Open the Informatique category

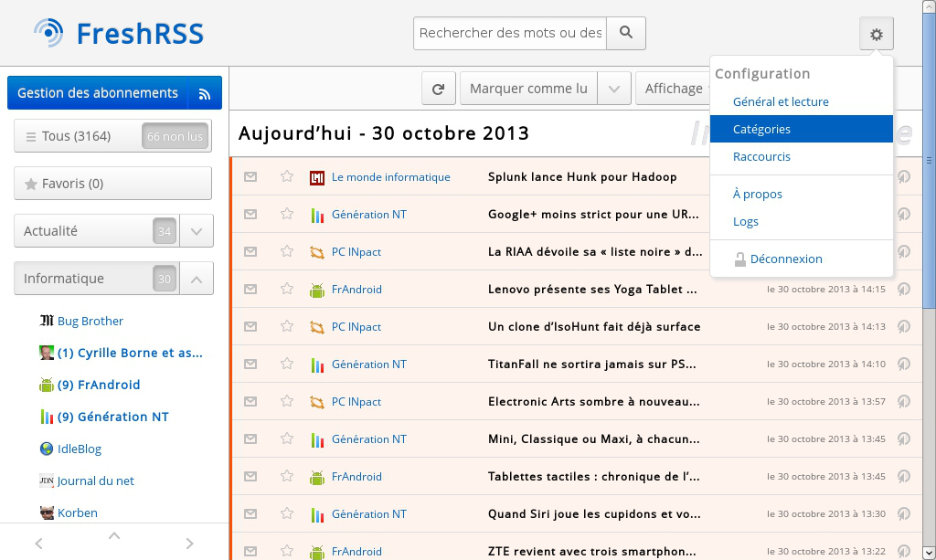(97, 279)
